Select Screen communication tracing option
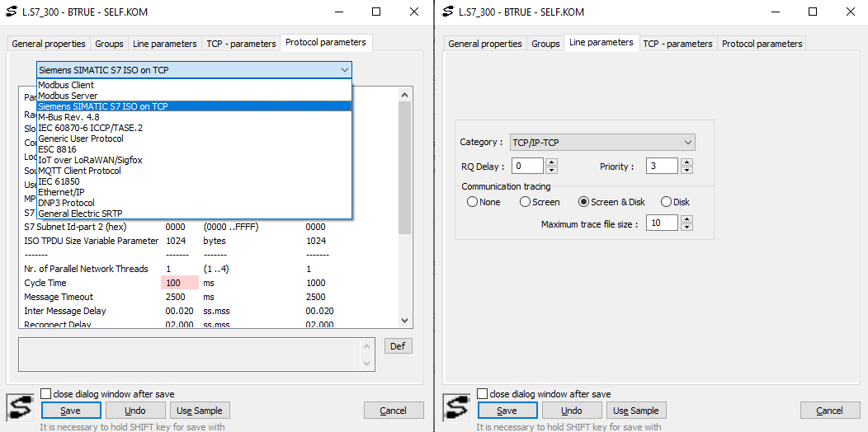This screenshot has height=432, width=868. 525,202
